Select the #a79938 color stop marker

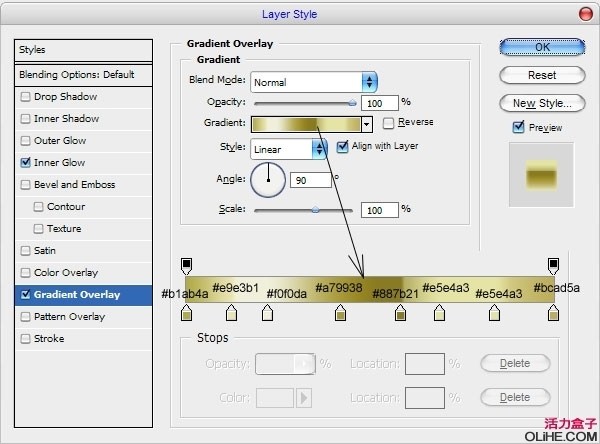340,315
